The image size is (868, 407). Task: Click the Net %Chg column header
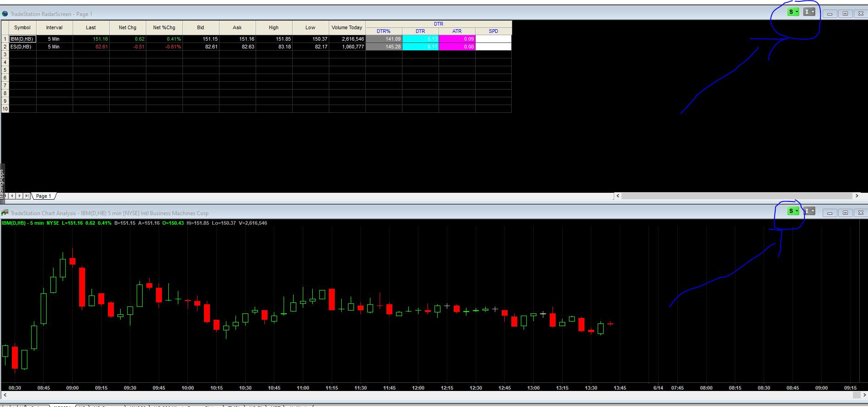[164, 27]
